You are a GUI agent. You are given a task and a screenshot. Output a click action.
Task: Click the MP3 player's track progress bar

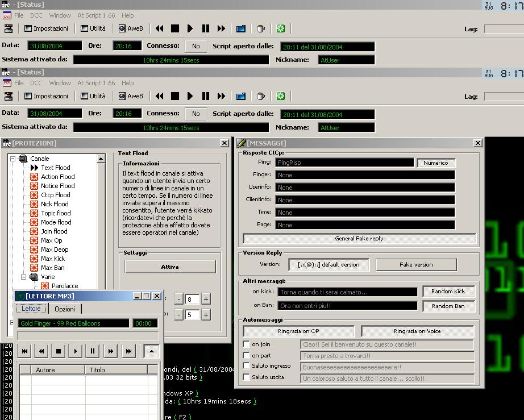pos(89,335)
